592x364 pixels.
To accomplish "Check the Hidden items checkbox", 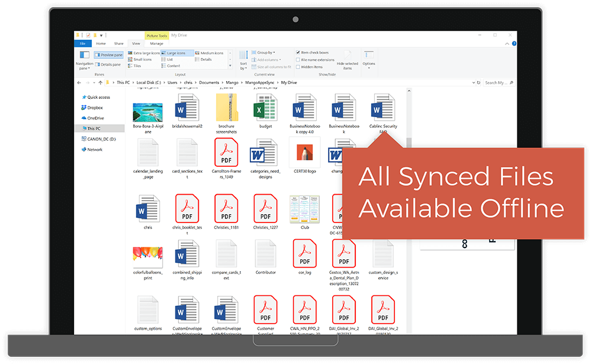I will click(x=298, y=67).
